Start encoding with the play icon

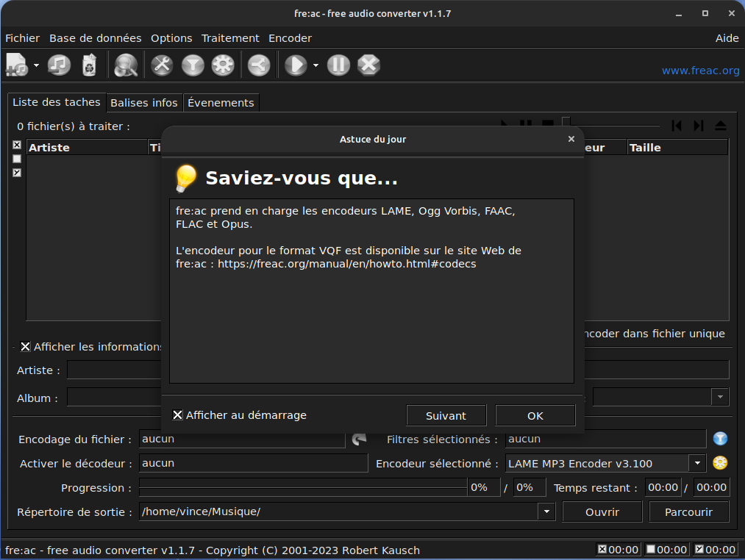(x=295, y=65)
